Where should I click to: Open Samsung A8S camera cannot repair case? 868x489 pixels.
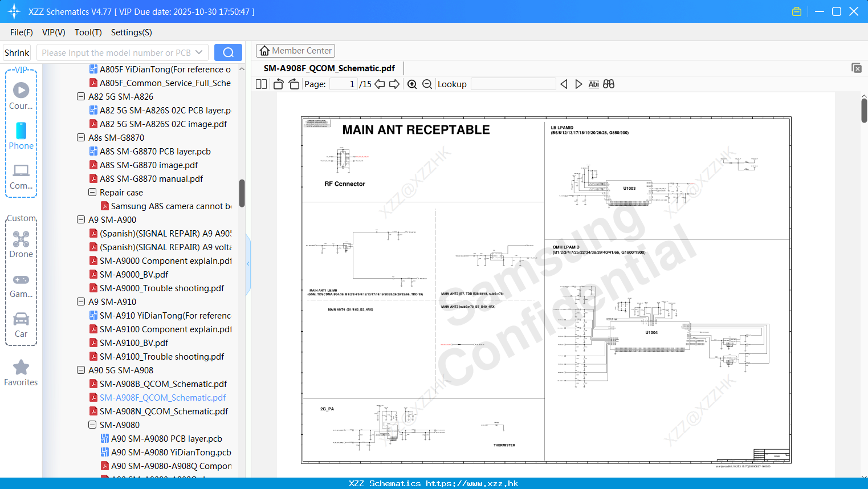(166, 206)
